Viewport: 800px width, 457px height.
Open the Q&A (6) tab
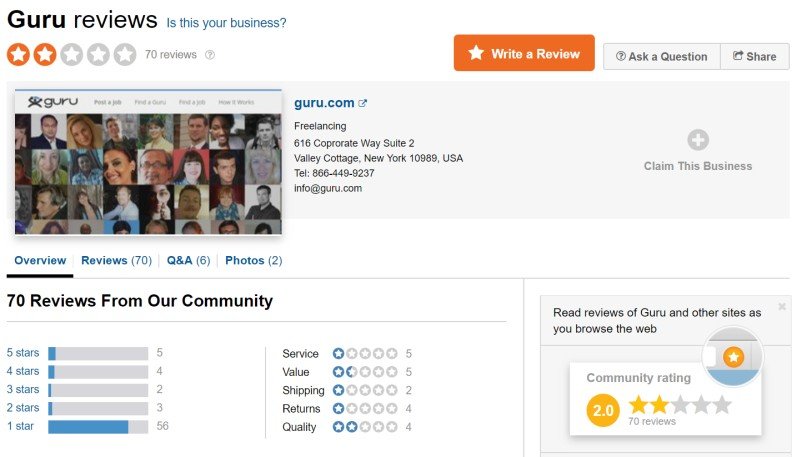[188, 261]
